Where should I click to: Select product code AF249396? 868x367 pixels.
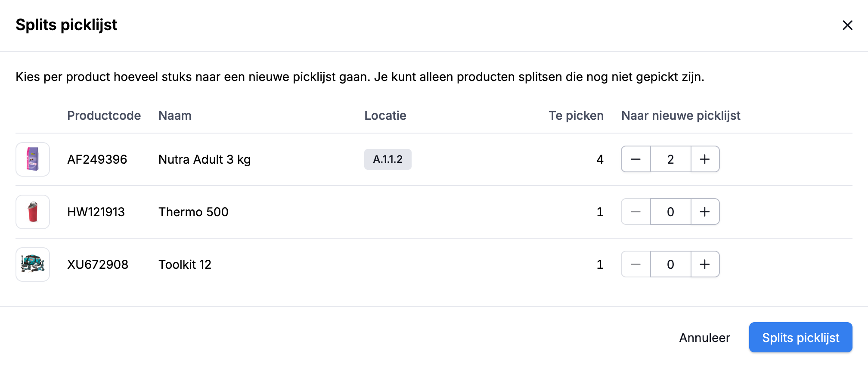click(x=97, y=159)
